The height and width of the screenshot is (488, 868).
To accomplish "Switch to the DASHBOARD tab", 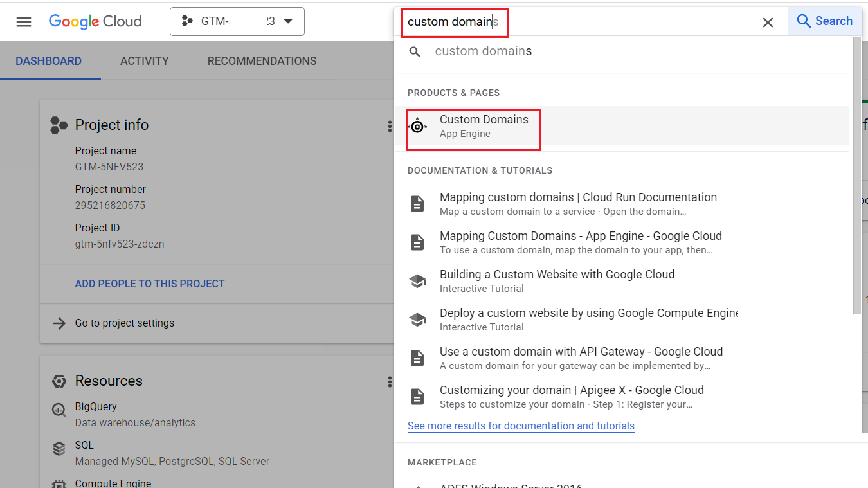I will (x=49, y=61).
